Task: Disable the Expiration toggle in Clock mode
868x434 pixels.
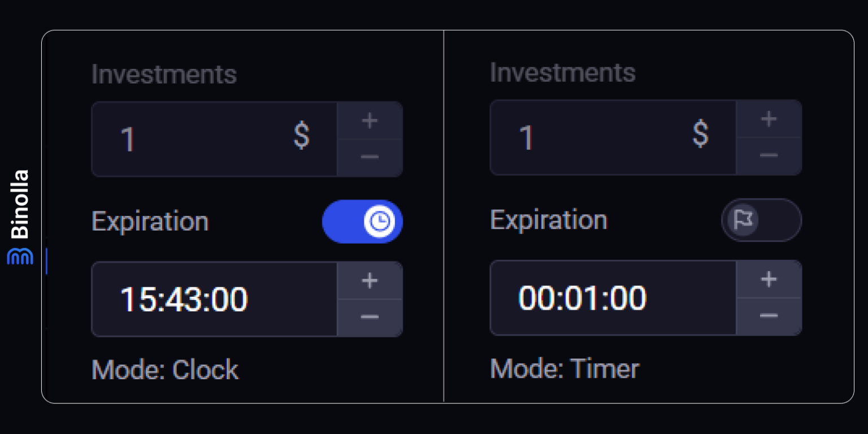Action: [x=362, y=222]
